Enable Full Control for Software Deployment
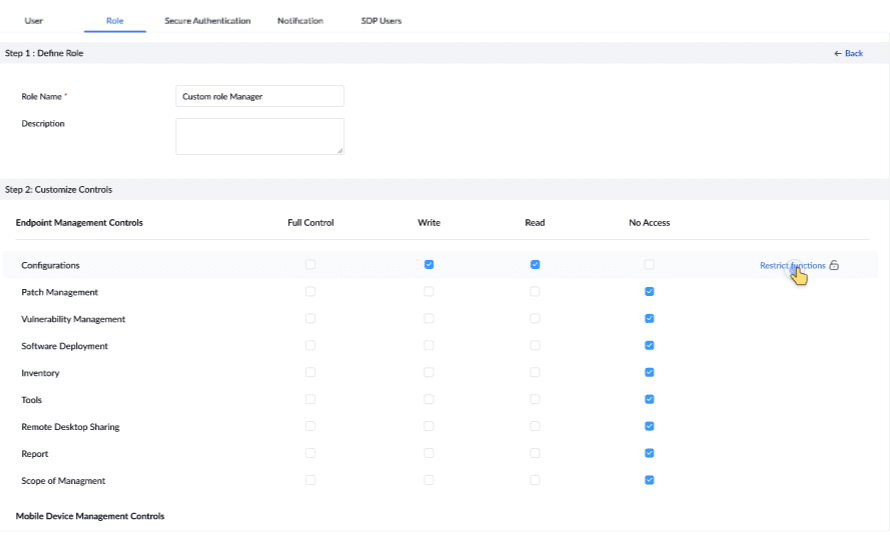The height and width of the screenshot is (540, 890). [310, 345]
